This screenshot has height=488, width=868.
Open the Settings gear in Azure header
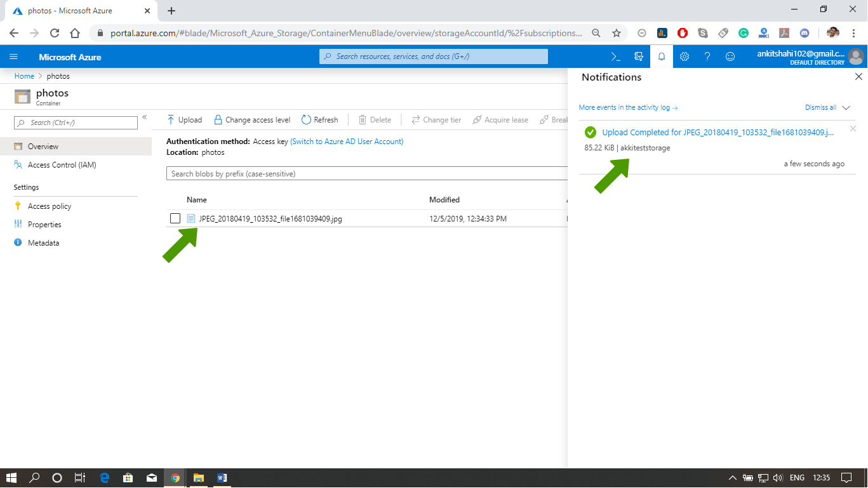click(x=684, y=56)
